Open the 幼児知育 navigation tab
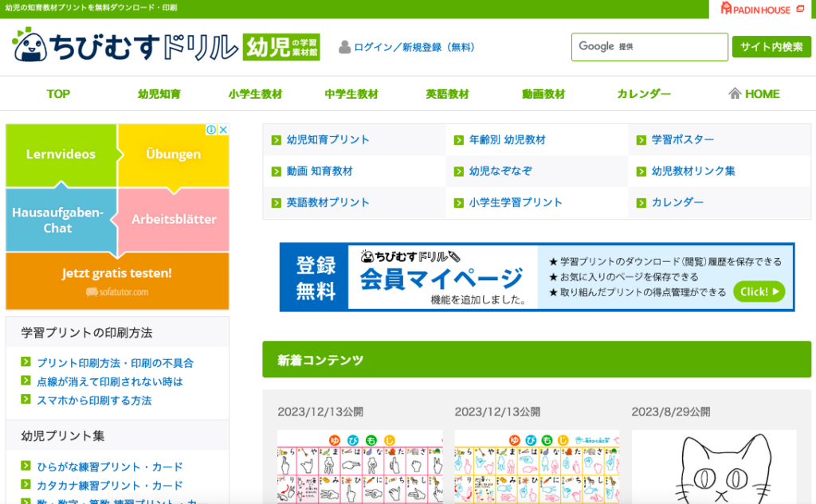This screenshot has width=816, height=504. [x=159, y=94]
